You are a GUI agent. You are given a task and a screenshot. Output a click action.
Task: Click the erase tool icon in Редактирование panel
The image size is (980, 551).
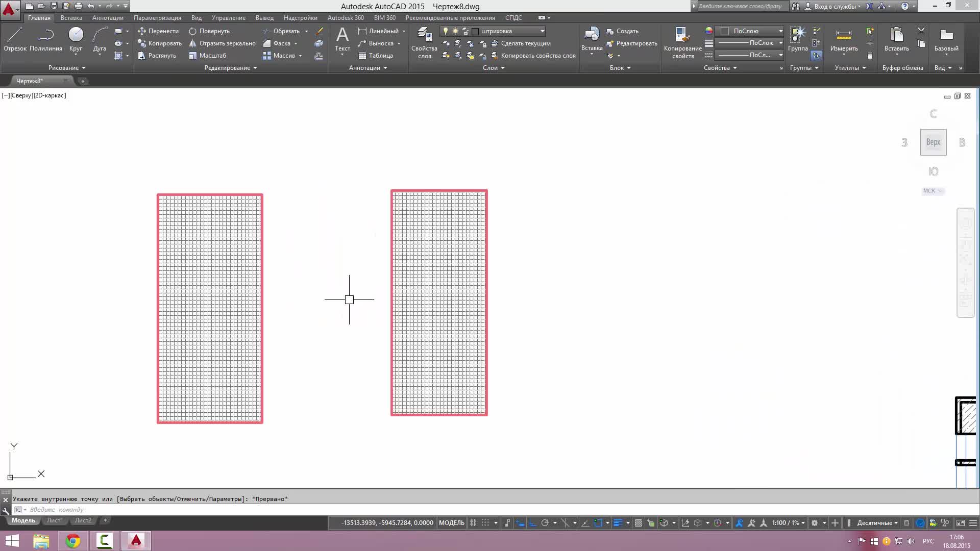tap(318, 31)
